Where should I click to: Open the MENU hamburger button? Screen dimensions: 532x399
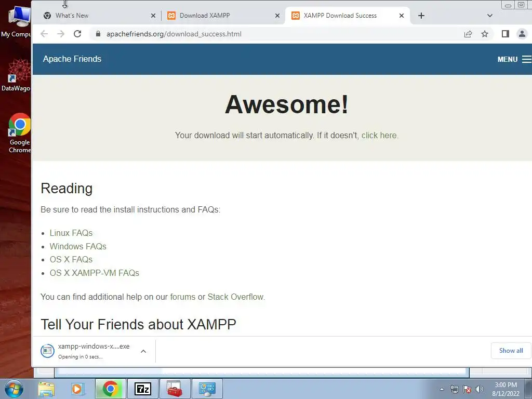click(x=514, y=59)
